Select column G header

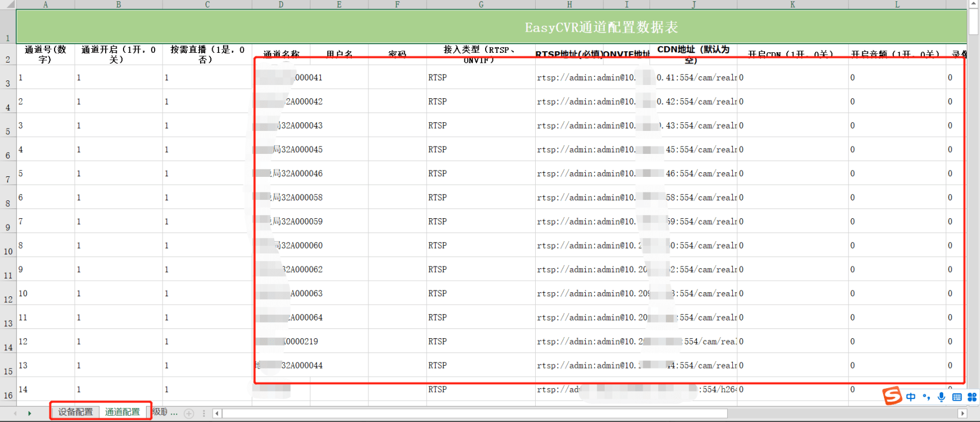[x=481, y=4]
